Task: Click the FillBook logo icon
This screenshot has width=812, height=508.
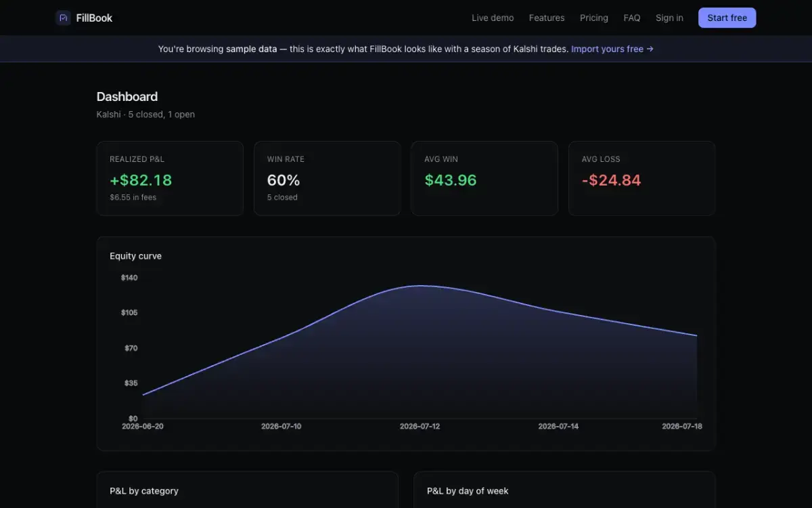Action: pos(63,18)
